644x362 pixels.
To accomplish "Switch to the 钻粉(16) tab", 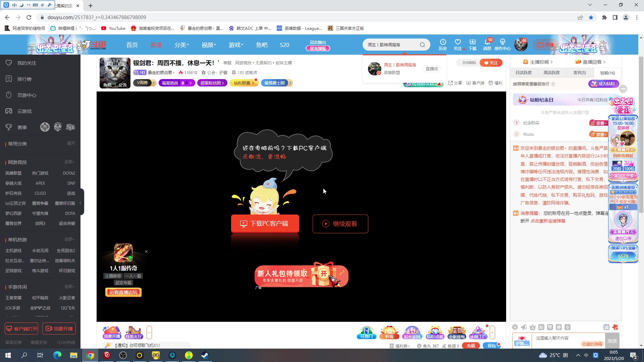I will point(607,73).
